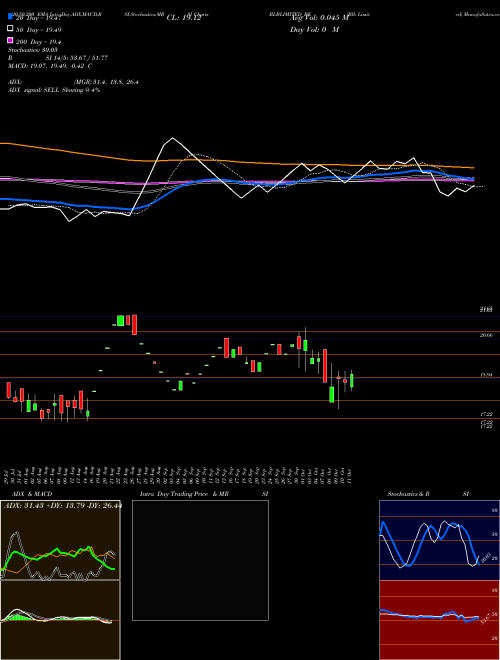Click the 18.94 price axis label

click(x=487, y=375)
